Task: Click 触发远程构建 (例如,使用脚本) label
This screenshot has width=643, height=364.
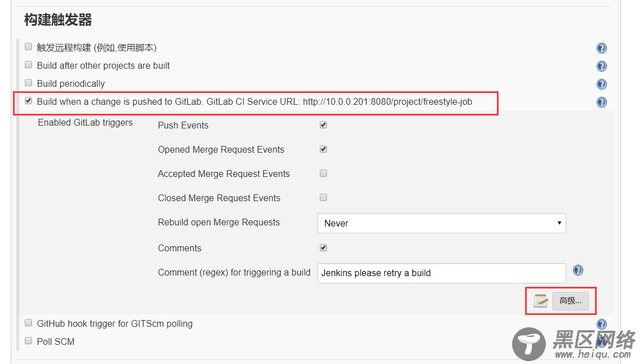Action: [x=97, y=48]
